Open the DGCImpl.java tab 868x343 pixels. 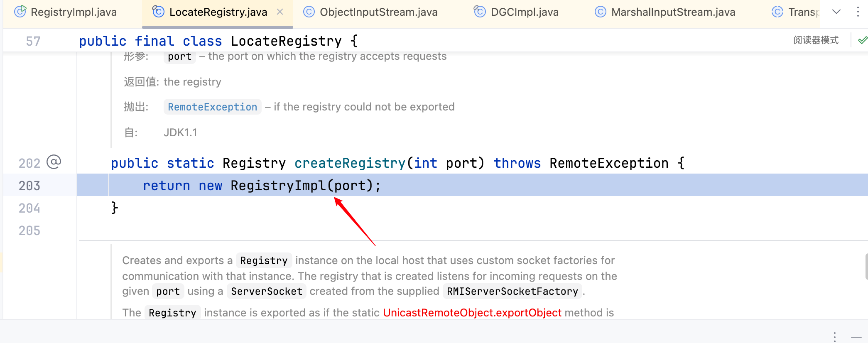point(524,12)
